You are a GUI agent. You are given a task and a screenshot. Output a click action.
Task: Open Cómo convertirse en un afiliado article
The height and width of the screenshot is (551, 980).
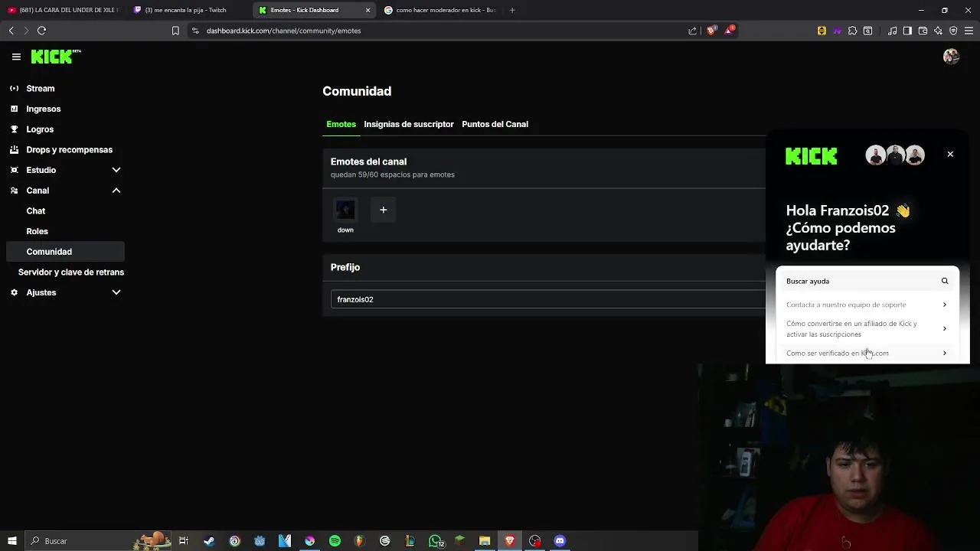tap(867, 329)
